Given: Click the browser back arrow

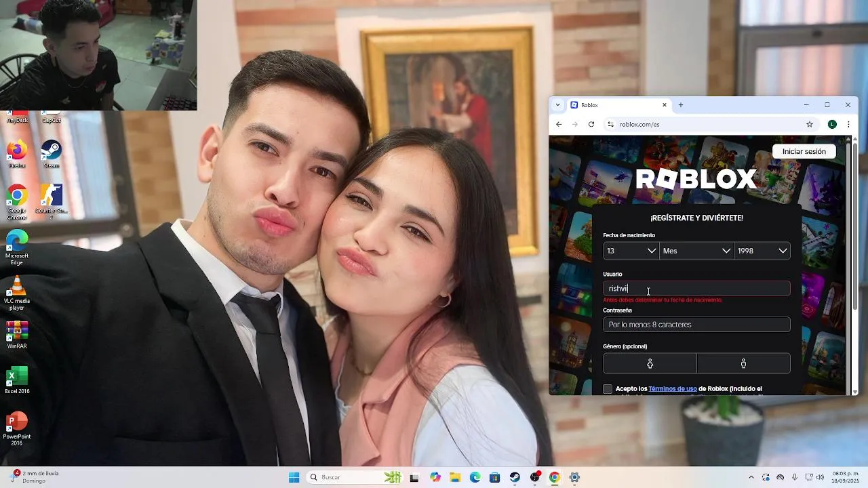Looking at the screenshot, I should point(559,124).
